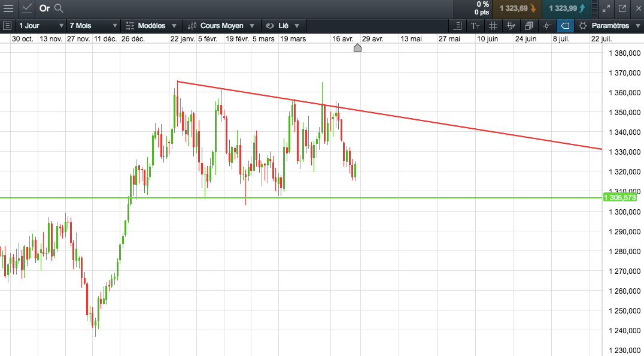The height and width of the screenshot is (356, 644).
Task: Click the 22 janv. date label
Action: coord(183,38)
